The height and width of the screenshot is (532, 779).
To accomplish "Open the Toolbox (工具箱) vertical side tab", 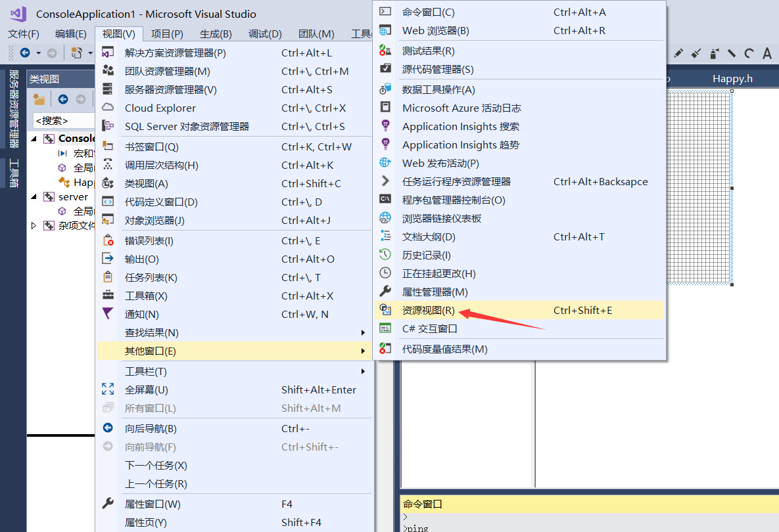I will (x=14, y=173).
